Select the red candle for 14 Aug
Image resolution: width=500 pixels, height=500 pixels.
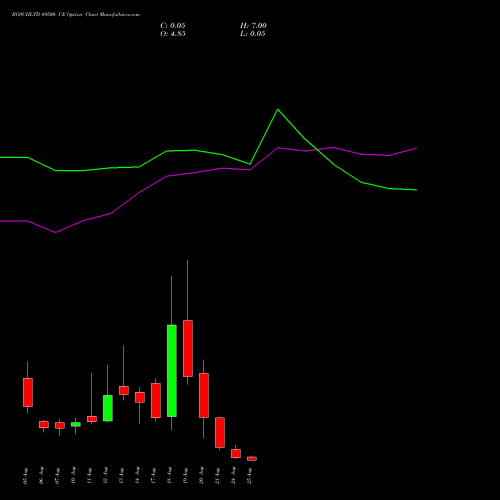140,397
